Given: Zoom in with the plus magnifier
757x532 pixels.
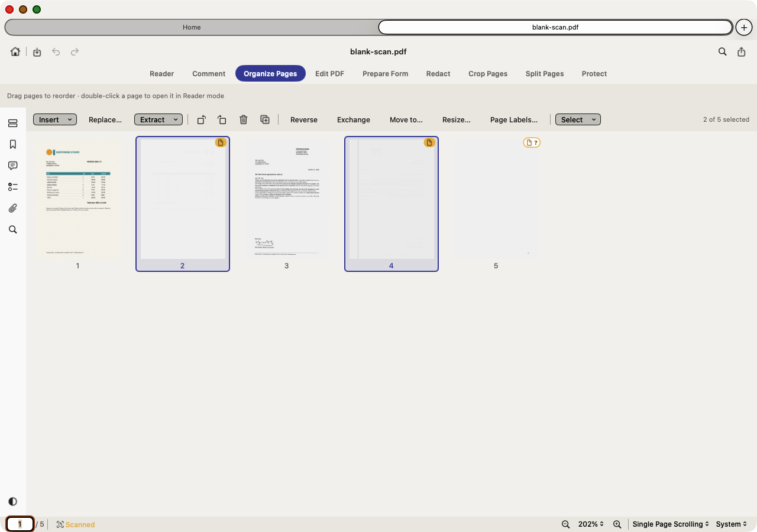Looking at the screenshot, I should pyautogui.click(x=617, y=524).
